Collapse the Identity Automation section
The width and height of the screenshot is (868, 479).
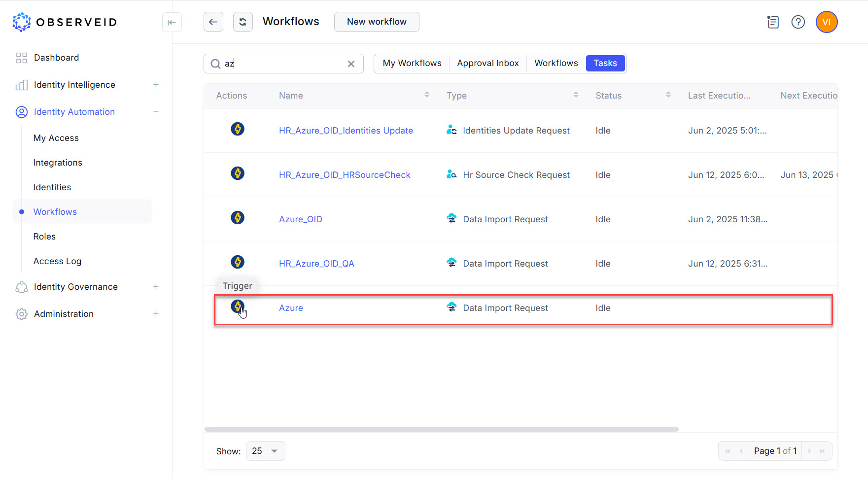156,112
